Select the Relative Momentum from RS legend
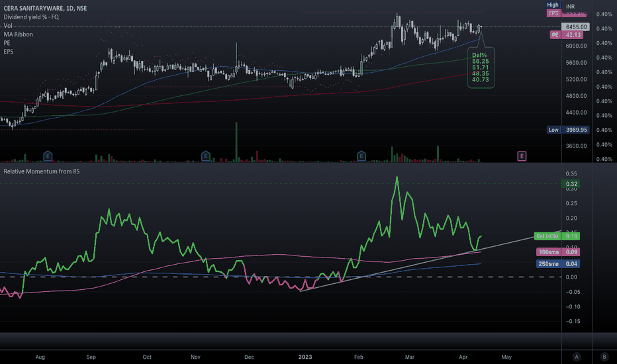This screenshot has width=617, height=364. click(41, 171)
